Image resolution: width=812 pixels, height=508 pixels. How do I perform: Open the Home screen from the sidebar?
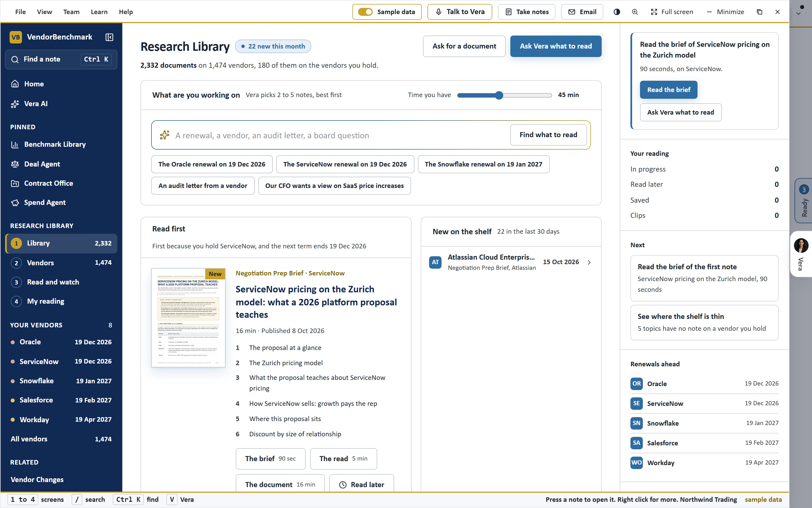tap(61, 84)
